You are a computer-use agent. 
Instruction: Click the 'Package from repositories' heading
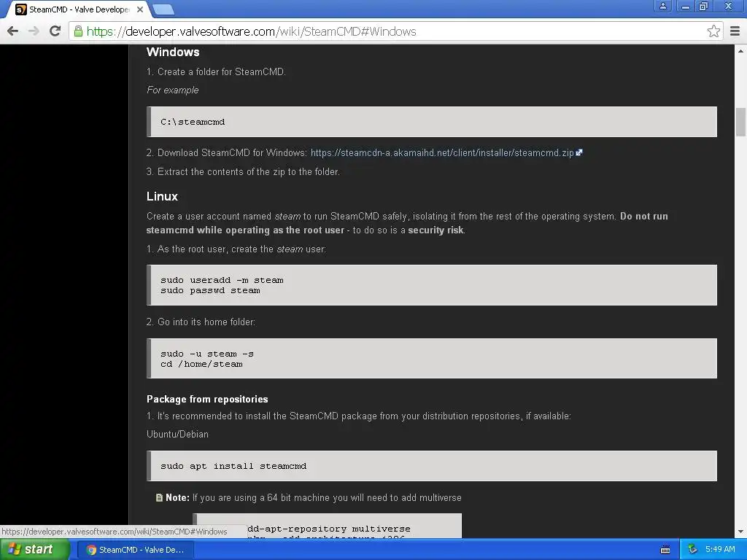tap(207, 399)
